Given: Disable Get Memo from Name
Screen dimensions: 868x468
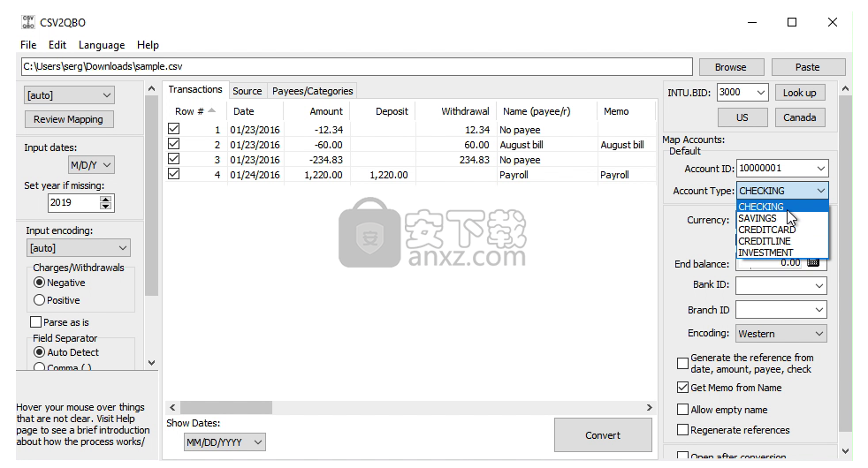Looking at the screenshot, I should tap(682, 388).
